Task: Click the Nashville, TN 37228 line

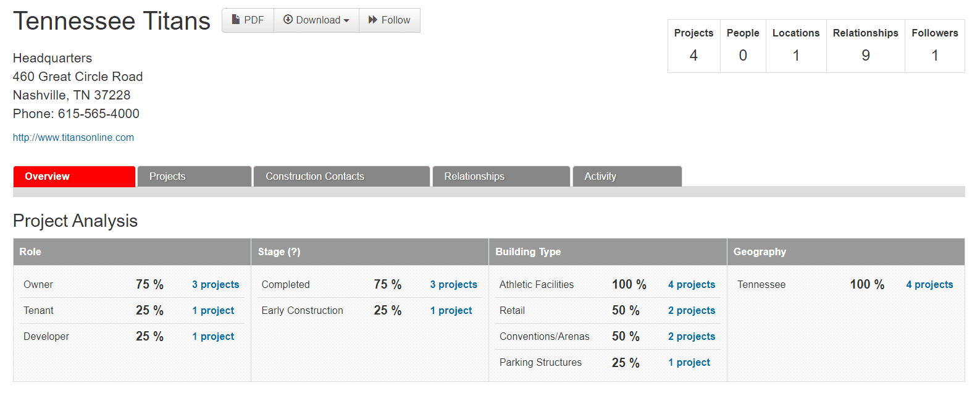Action: (72, 95)
